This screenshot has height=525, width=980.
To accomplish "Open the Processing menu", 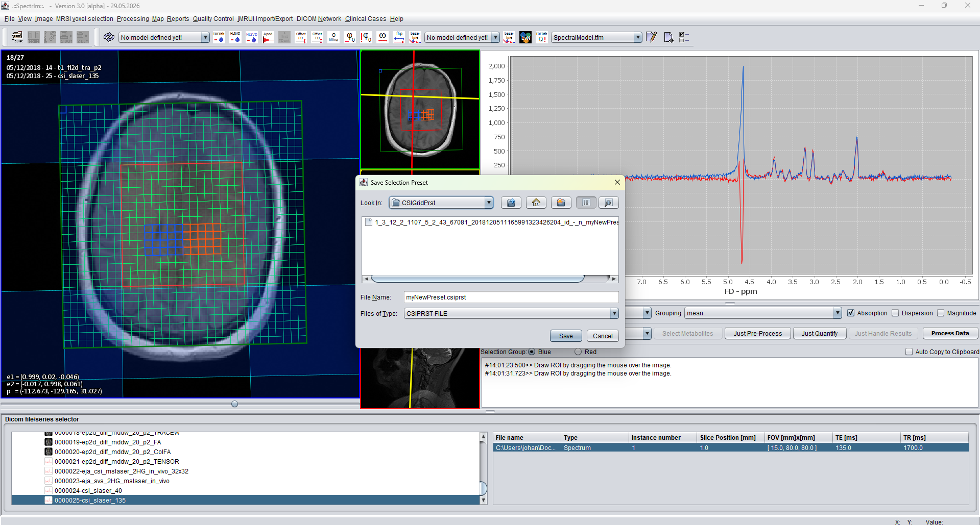I will 133,18.
